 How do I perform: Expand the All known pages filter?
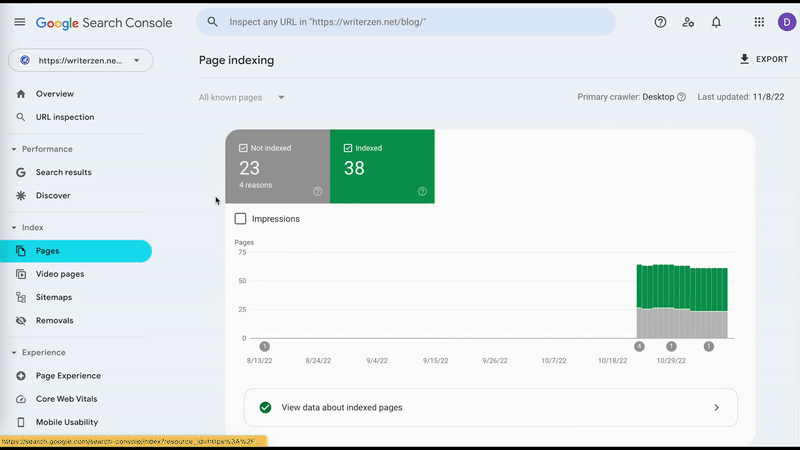(242, 97)
